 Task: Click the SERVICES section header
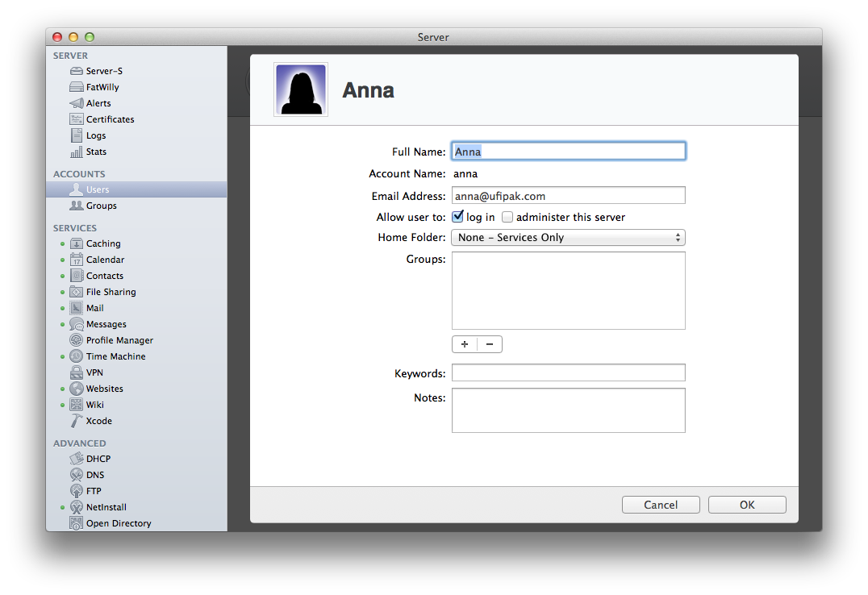75,228
